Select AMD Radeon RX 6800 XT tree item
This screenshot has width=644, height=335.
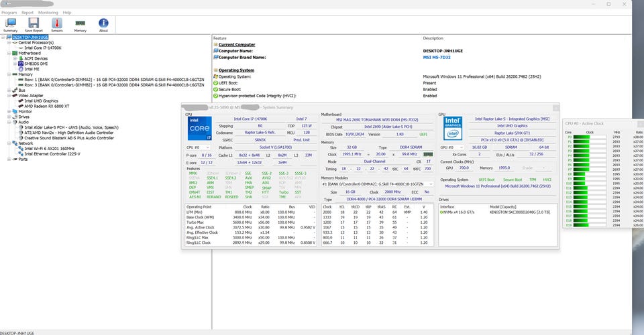click(x=46, y=106)
